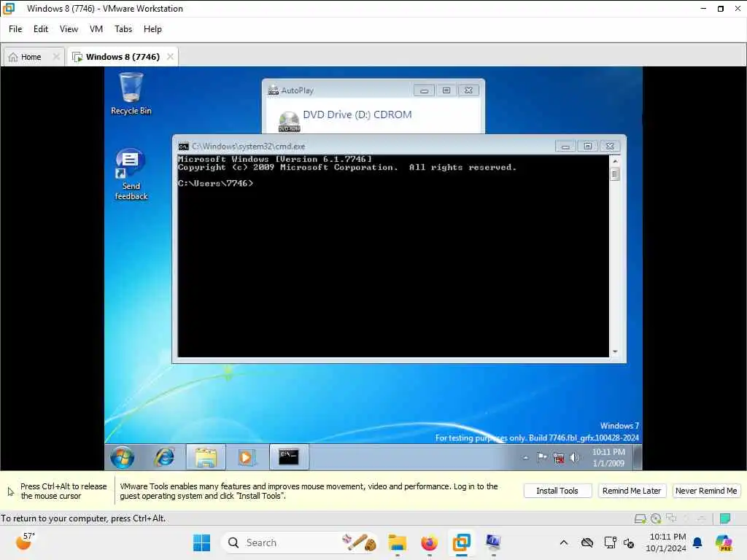Click the DVD Drive (D:) CDROM icon in AutoPlay
The width and height of the screenshot is (747, 560).
point(289,122)
